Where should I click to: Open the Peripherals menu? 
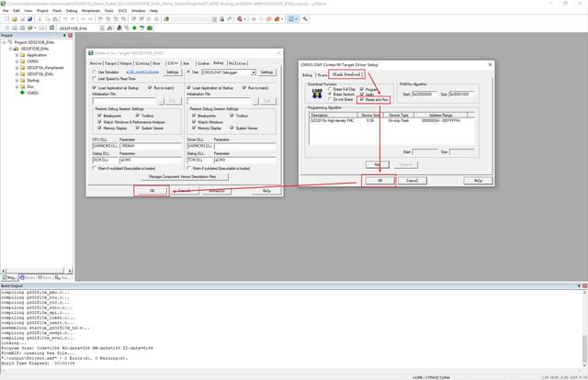point(91,11)
